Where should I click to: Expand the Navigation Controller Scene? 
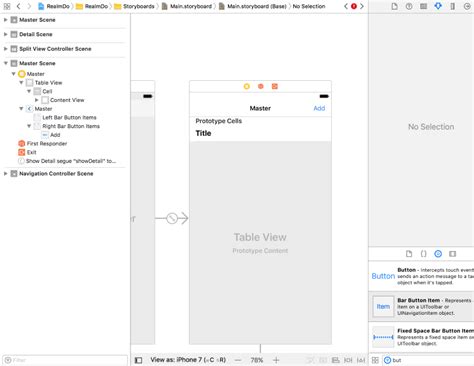(5, 173)
